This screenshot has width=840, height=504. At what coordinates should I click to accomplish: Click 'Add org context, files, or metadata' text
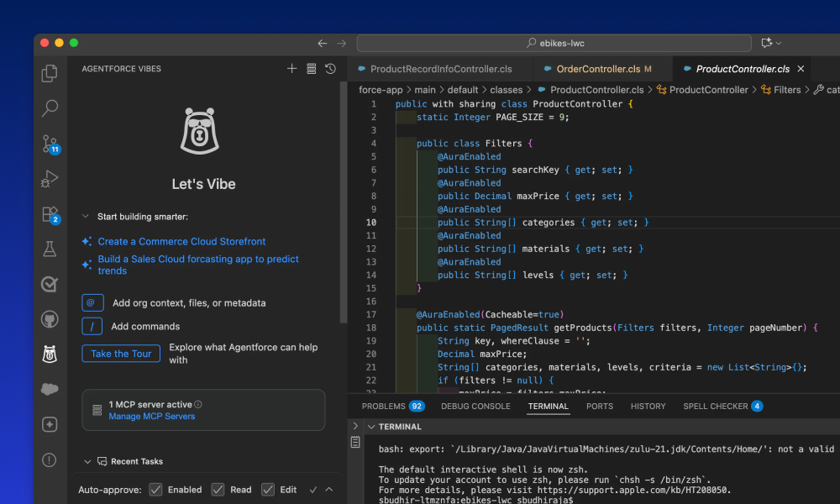pos(189,303)
